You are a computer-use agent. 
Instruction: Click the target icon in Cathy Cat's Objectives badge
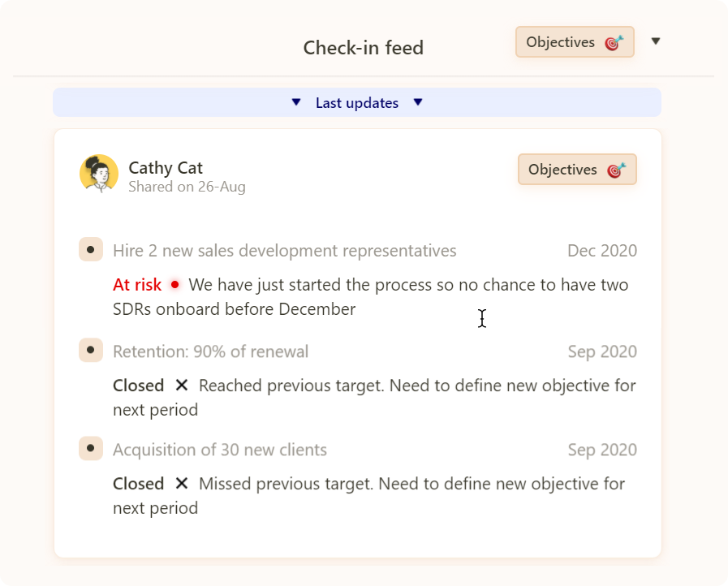pos(617,170)
